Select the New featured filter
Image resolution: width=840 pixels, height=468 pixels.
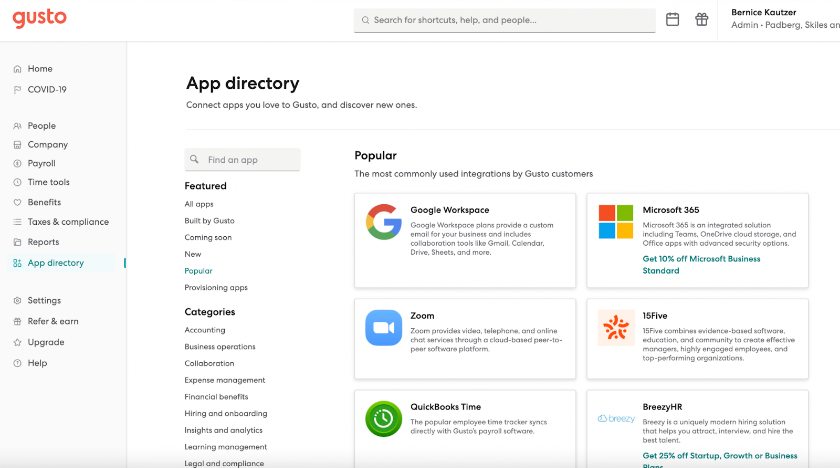(x=193, y=254)
